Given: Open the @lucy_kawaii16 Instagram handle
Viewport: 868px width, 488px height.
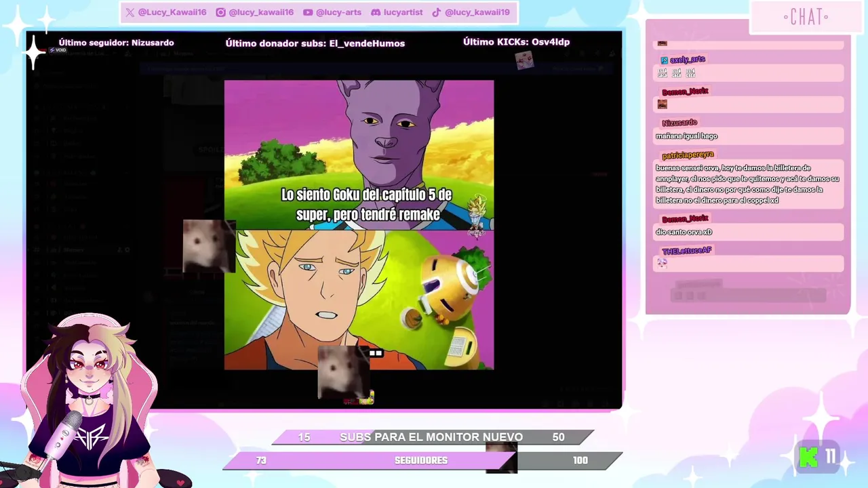Looking at the screenshot, I should pos(261,12).
